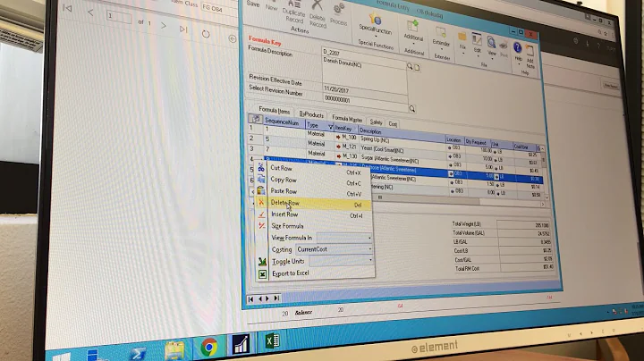Choose Delete Row from the context menu
Viewport: 644px width, 361px height.
(314, 204)
